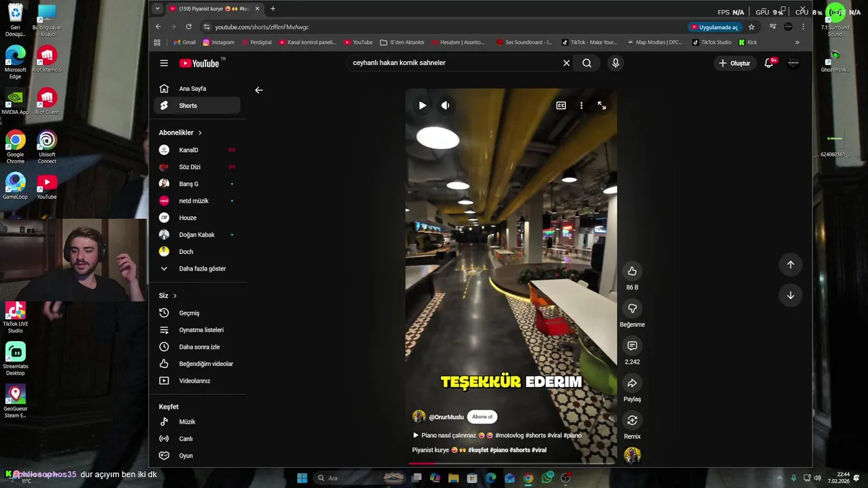The image size is (868, 488).
Task: Go back with the Shorts back arrow
Action: pyautogui.click(x=258, y=89)
